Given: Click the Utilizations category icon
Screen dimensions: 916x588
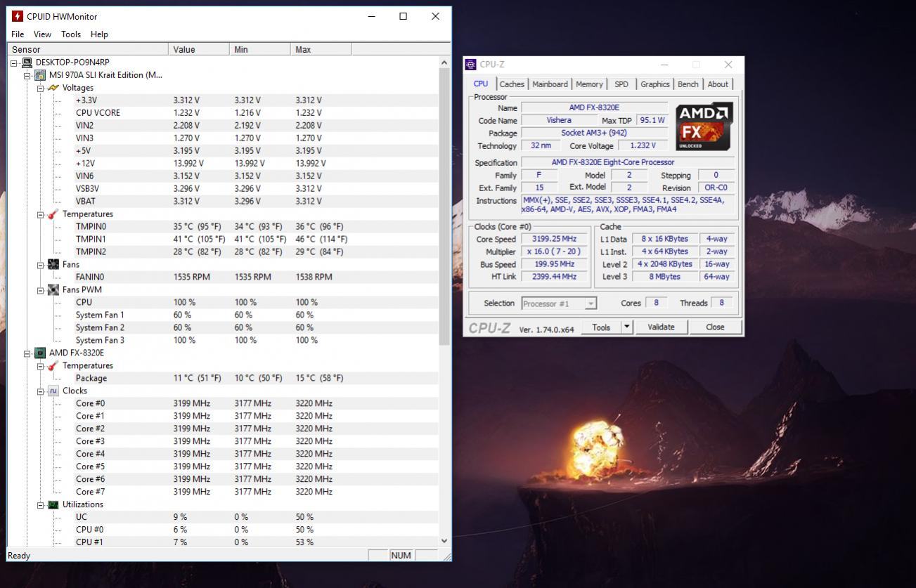Looking at the screenshot, I should 53,505.
